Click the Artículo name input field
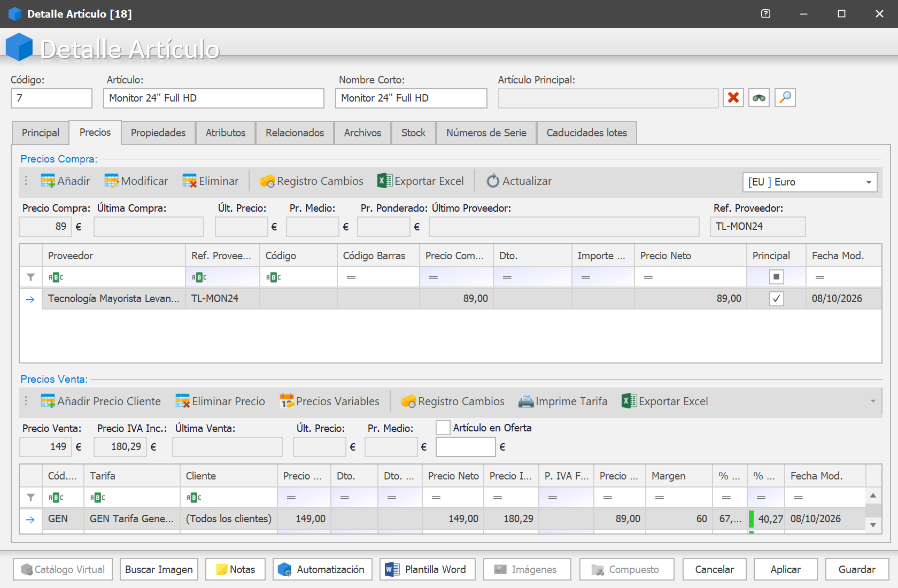 (214, 98)
